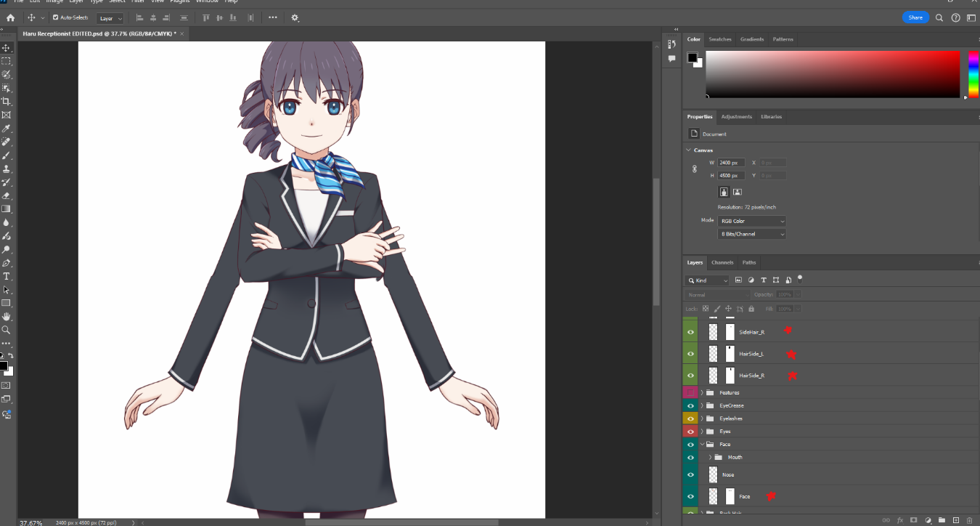This screenshot has width=980, height=526.
Task: Delete layer trash icon
Action: pos(969,520)
